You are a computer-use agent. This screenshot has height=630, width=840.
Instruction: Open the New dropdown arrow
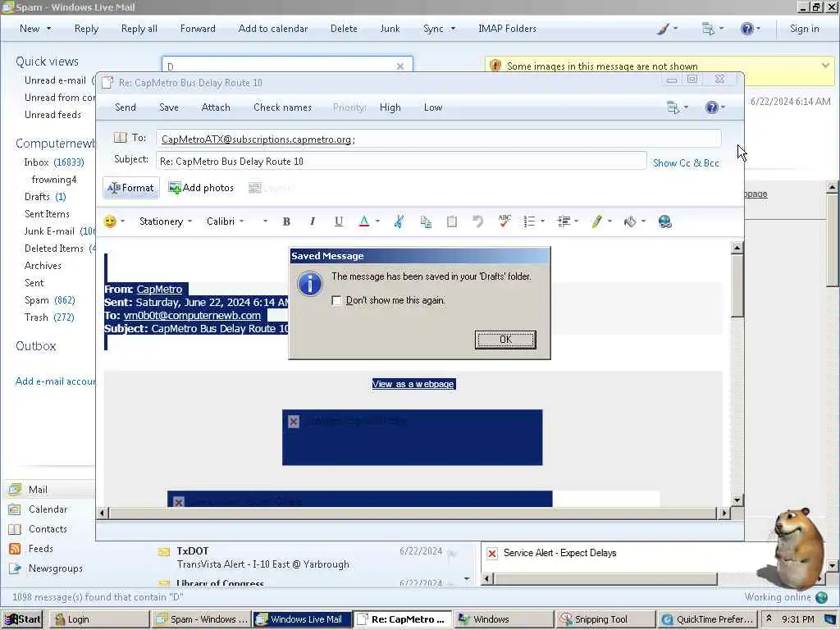[48, 29]
